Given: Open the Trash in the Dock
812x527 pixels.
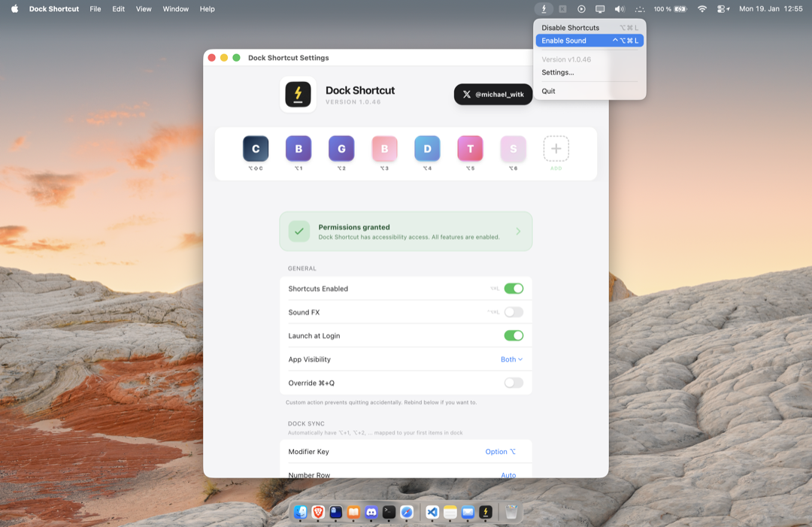Looking at the screenshot, I should (511, 512).
